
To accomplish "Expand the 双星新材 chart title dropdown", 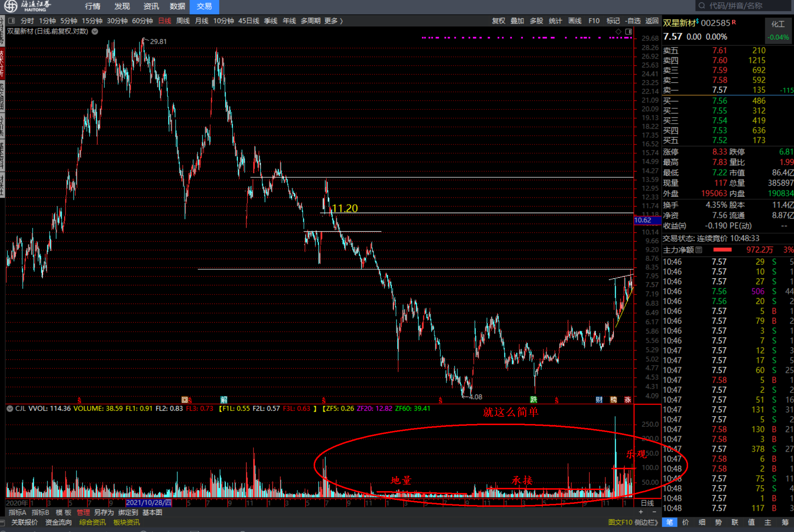I will [95, 31].
